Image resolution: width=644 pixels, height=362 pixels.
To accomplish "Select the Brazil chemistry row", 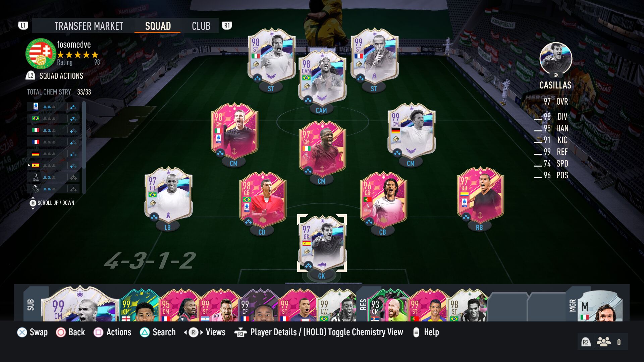I will tap(53, 118).
